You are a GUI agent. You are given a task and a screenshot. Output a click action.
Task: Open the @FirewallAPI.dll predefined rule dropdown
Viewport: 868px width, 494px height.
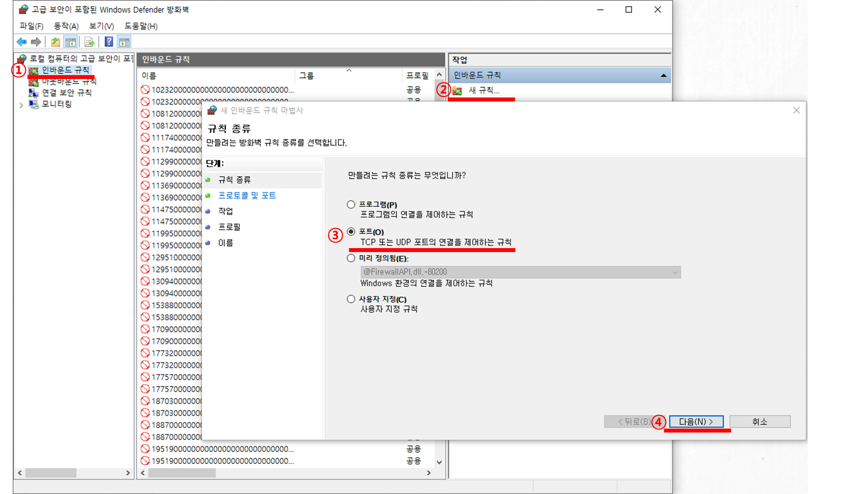(675, 272)
